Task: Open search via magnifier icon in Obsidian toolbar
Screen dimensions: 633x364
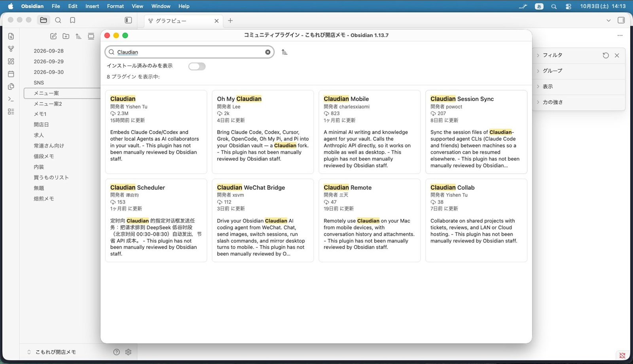Action: [58, 20]
